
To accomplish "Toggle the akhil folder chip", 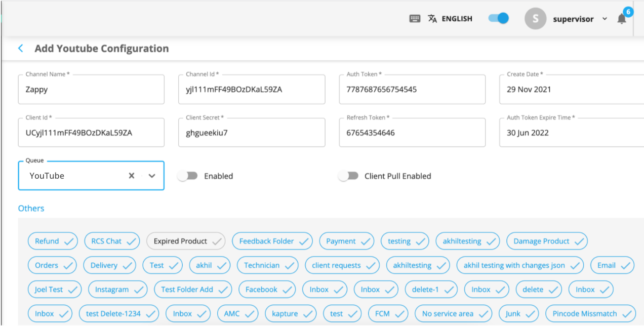I will pos(210,265).
